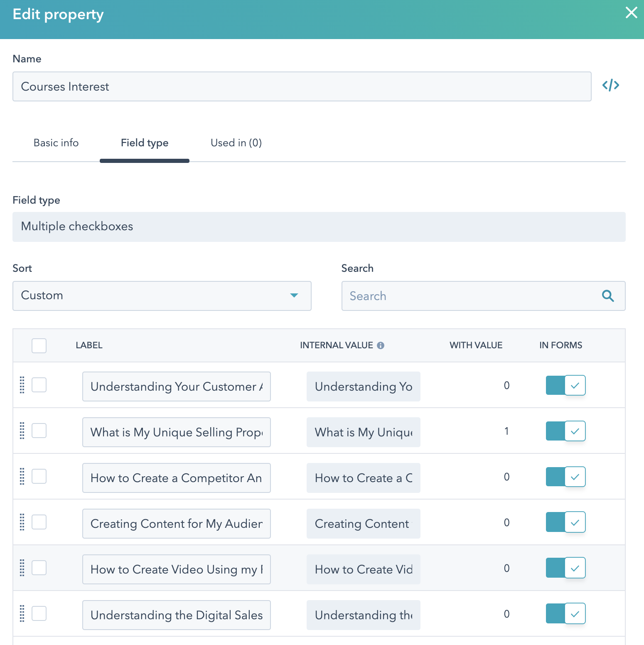Click With Value count 1 in Unique row

point(506,431)
